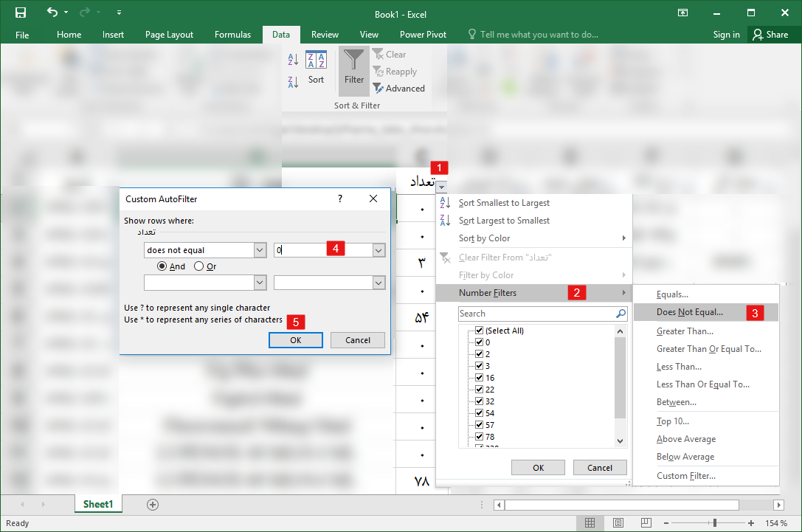Uncheck the 22 value checkbox
This screenshot has width=802, height=532.
coord(480,390)
